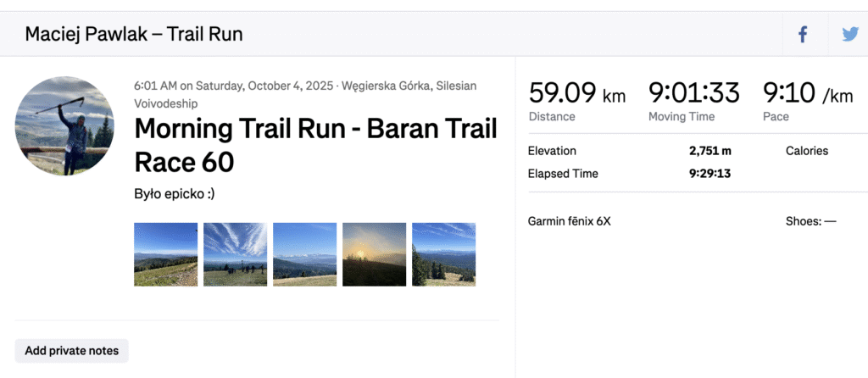Viewport: 868px width, 378px height.
Task: Open Maciej Pawlak's profile avatar photo
Action: click(64, 125)
